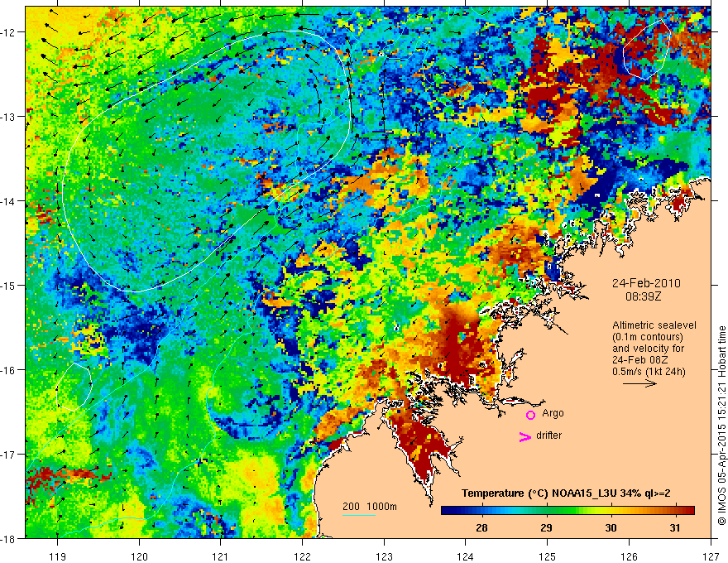Click the longitude axis label 121
The image size is (728, 563).
[x=221, y=556]
